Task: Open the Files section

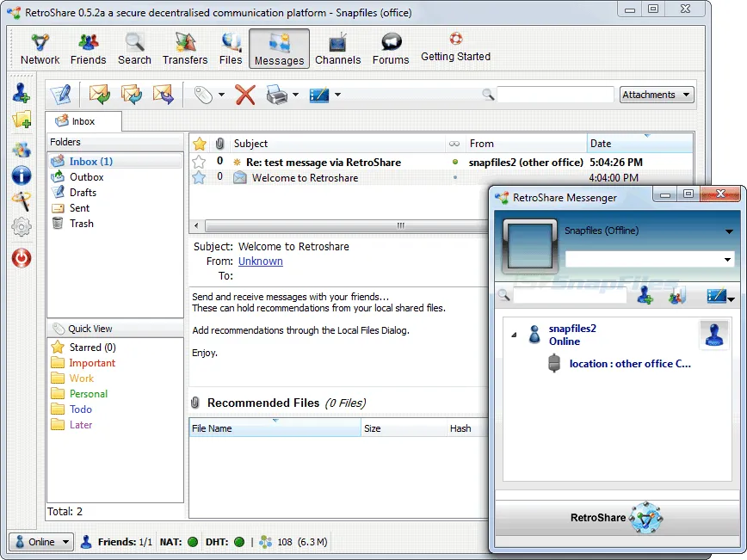Action: 231,49
